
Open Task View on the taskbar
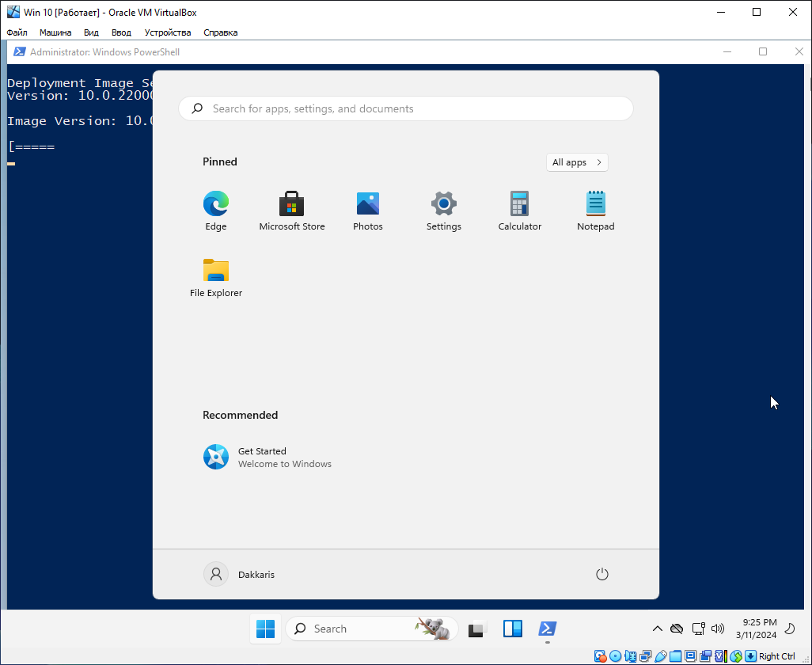click(477, 629)
